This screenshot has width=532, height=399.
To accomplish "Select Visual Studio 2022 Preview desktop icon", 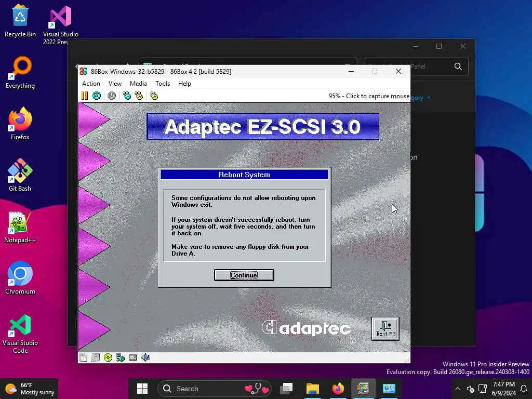I will (x=61, y=25).
